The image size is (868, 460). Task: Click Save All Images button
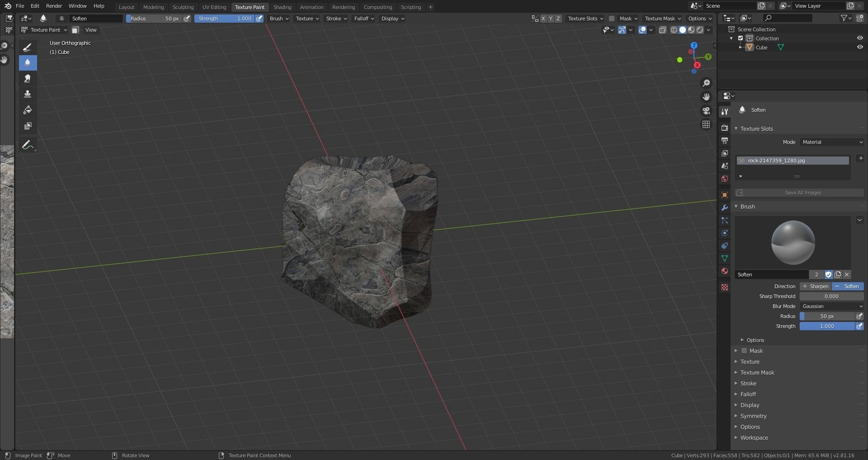point(799,193)
